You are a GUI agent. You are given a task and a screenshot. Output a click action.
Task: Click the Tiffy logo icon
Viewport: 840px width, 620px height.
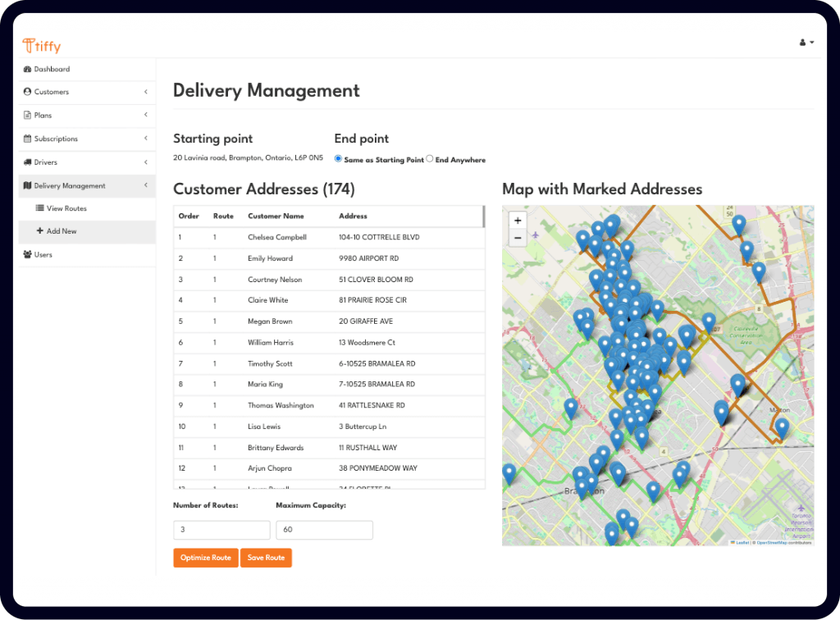click(x=29, y=46)
